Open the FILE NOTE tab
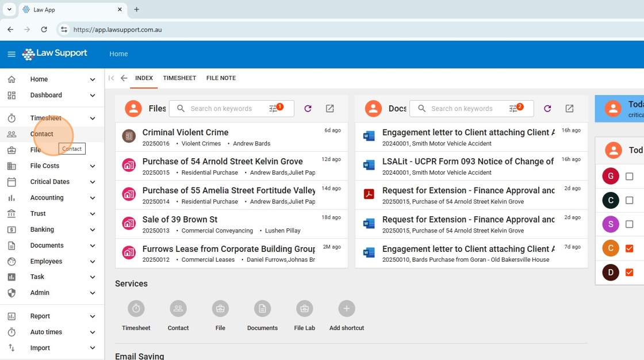Image resolution: width=644 pixels, height=360 pixels. point(221,78)
